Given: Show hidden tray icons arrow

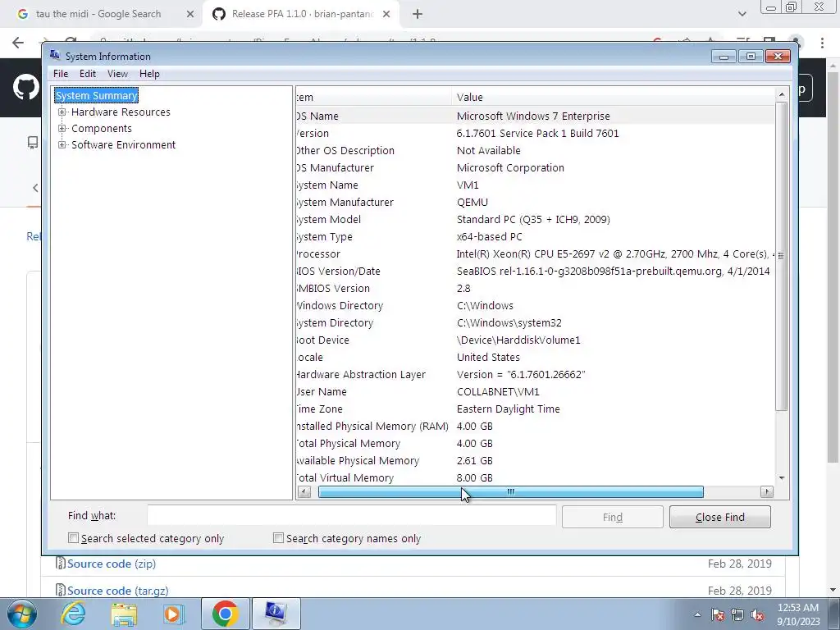Looking at the screenshot, I should click(697, 614).
